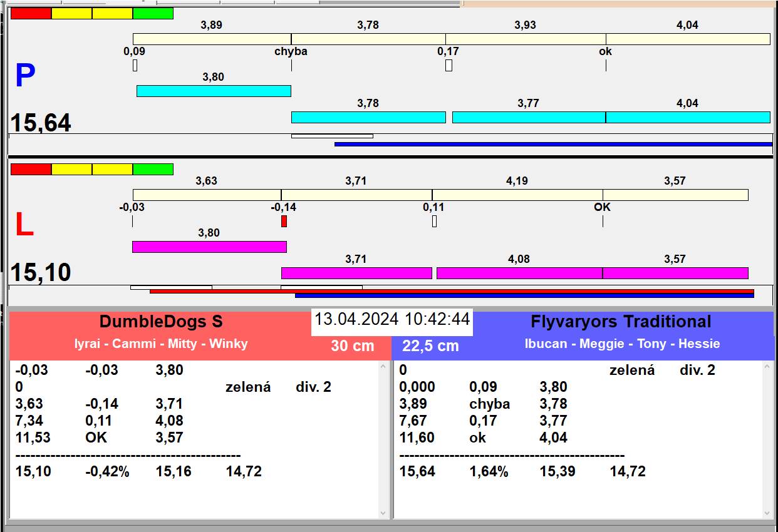Click '11,60' in the Flyvaryors results list
The width and height of the screenshot is (778, 532).
click(417, 437)
